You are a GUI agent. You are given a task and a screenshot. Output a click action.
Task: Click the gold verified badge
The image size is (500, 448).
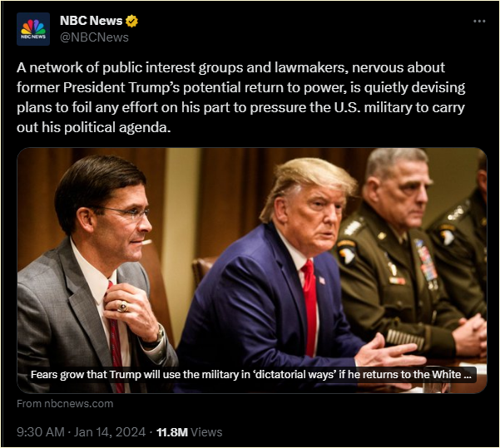132,21
